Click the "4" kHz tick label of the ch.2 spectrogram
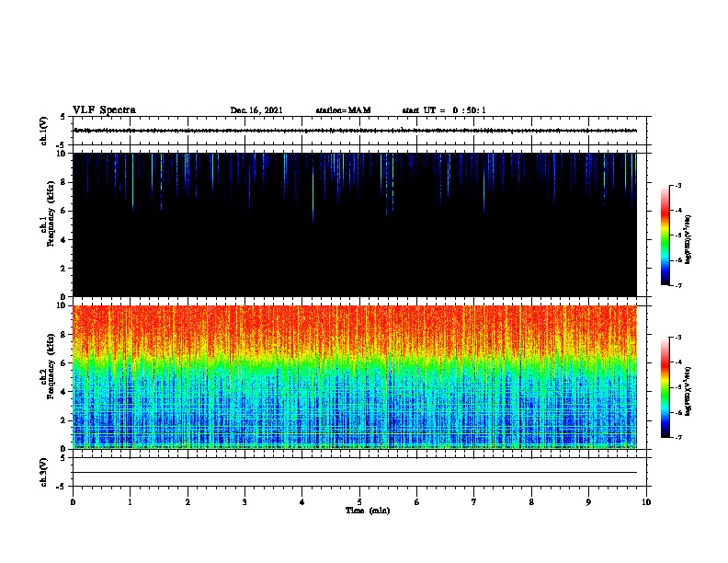This screenshot has height=563, width=728. click(63, 392)
